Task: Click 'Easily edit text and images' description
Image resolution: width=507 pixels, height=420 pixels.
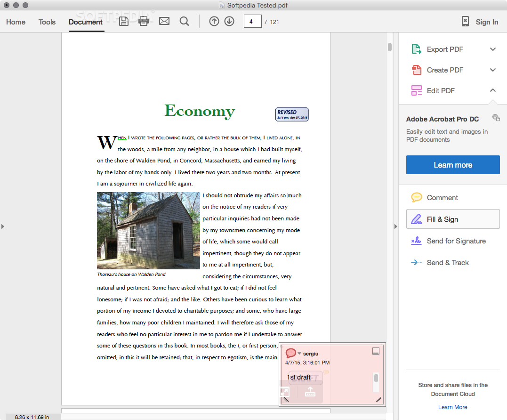Action: (x=447, y=136)
